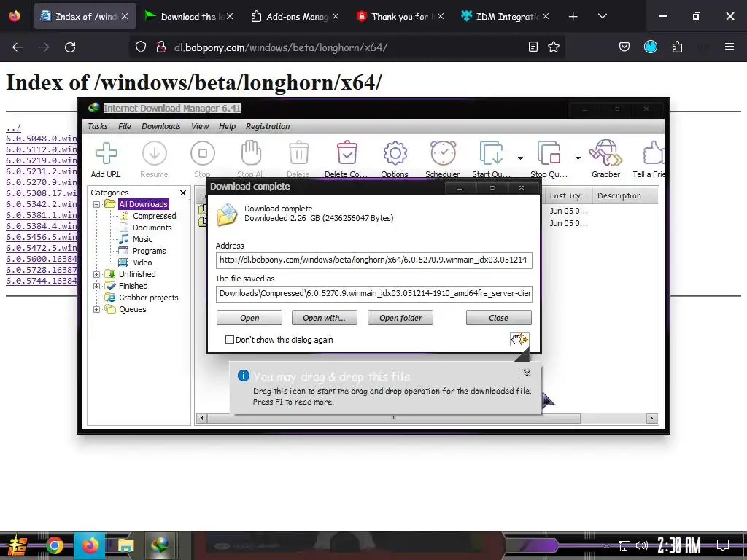Expand the Unfinished category
This screenshot has width=747, height=560.
[97, 274]
